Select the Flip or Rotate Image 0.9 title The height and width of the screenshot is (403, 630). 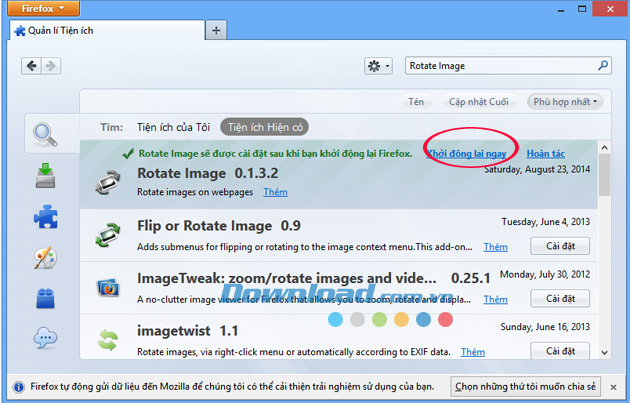(219, 226)
